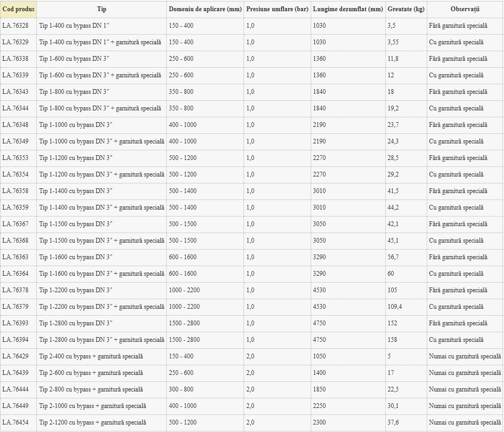504x432 pixels.
Task: Select product code LA.76379
Action: click(15, 307)
